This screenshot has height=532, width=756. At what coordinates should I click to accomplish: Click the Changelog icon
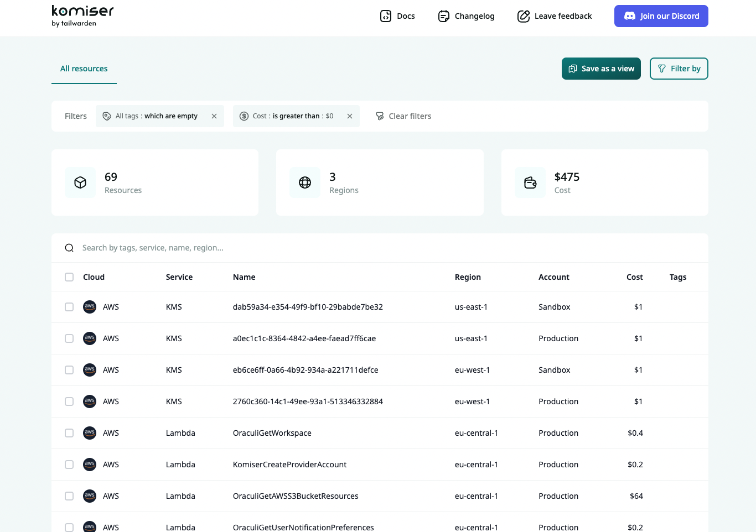click(443, 16)
